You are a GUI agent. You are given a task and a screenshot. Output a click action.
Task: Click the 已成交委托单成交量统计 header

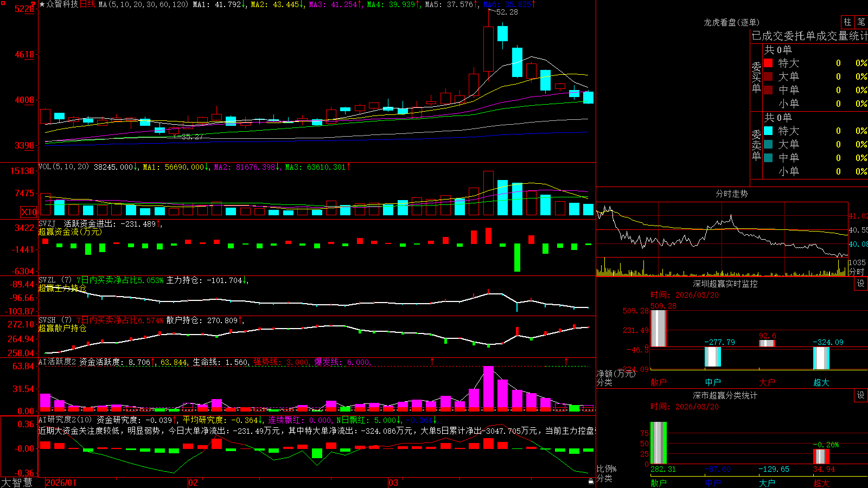[x=809, y=36]
